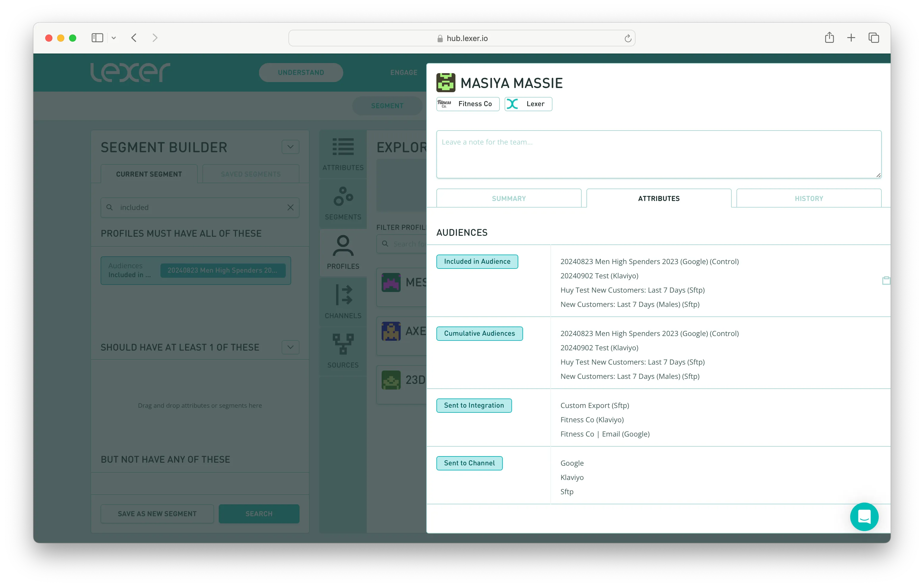Expand the Segment Builder dropdown chevron
The height and width of the screenshot is (587, 924).
click(291, 147)
